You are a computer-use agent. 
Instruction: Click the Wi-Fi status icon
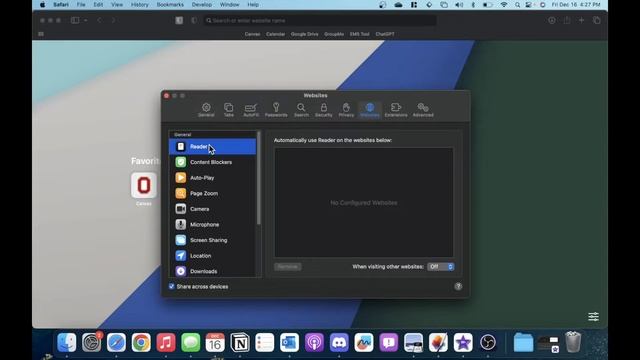(504, 4)
